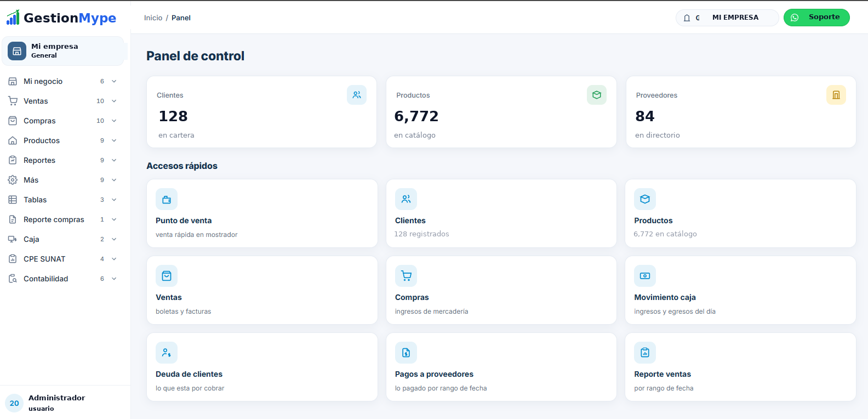Click the Productos quick-access card box icon
The image size is (868, 419).
click(x=645, y=199)
